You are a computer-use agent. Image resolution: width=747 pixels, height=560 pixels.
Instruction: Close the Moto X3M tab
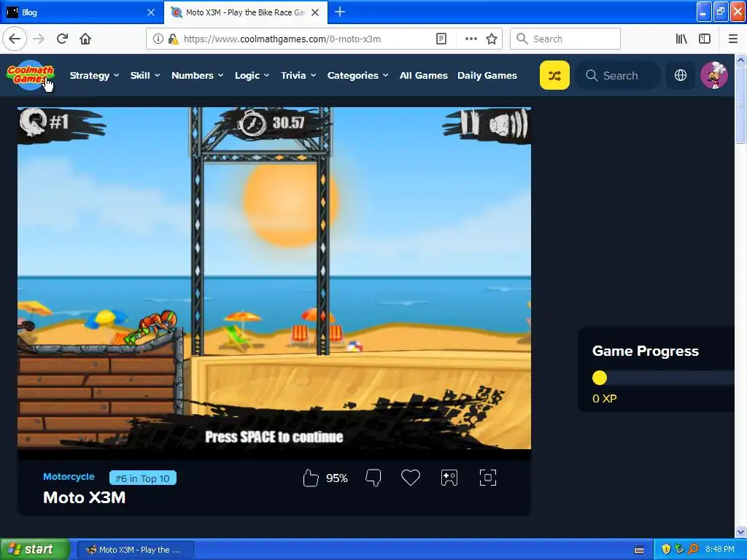point(315,12)
